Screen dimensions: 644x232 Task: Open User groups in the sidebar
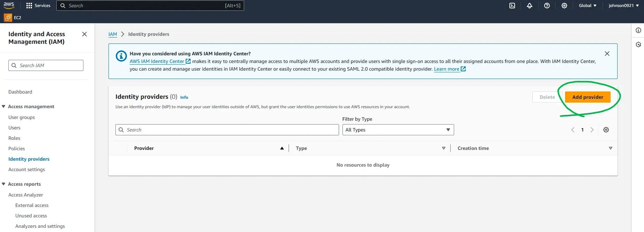click(x=22, y=117)
